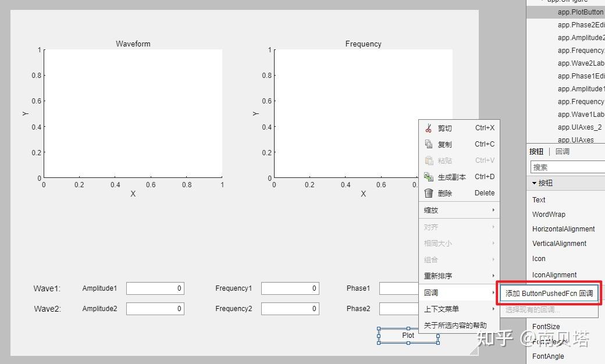Click the Plot button on the canvas
The height and width of the screenshot is (364, 605).
(x=408, y=336)
